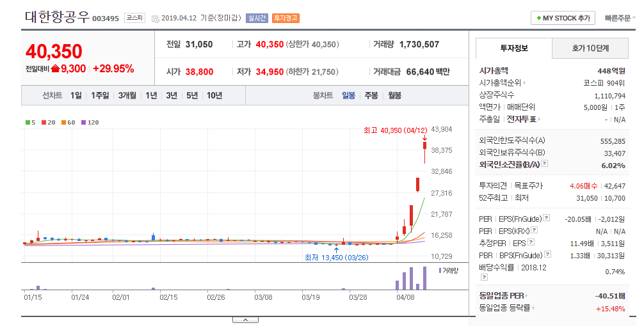Open help icon next to PER EPS(FnGuide)
644x326 pixels.
point(547,218)
